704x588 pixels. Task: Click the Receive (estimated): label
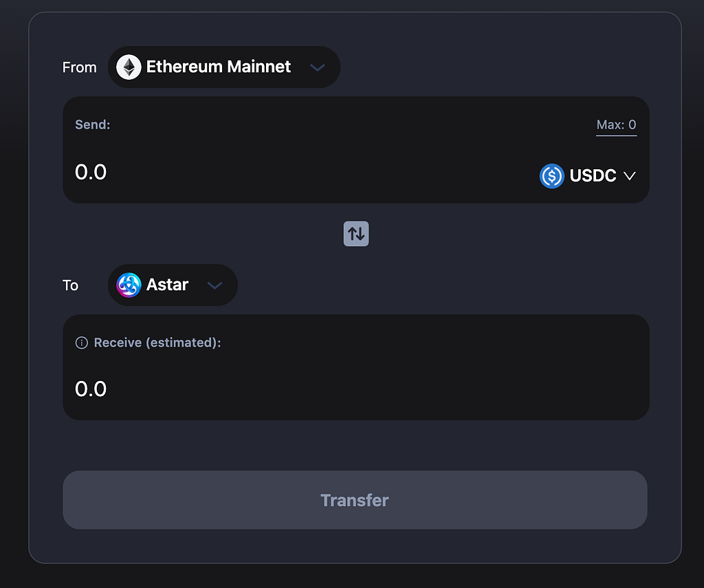click(157, 342)
